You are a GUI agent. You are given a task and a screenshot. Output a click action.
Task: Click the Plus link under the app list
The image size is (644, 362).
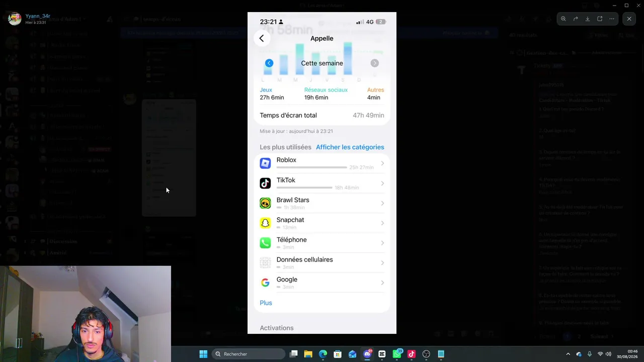266,303
